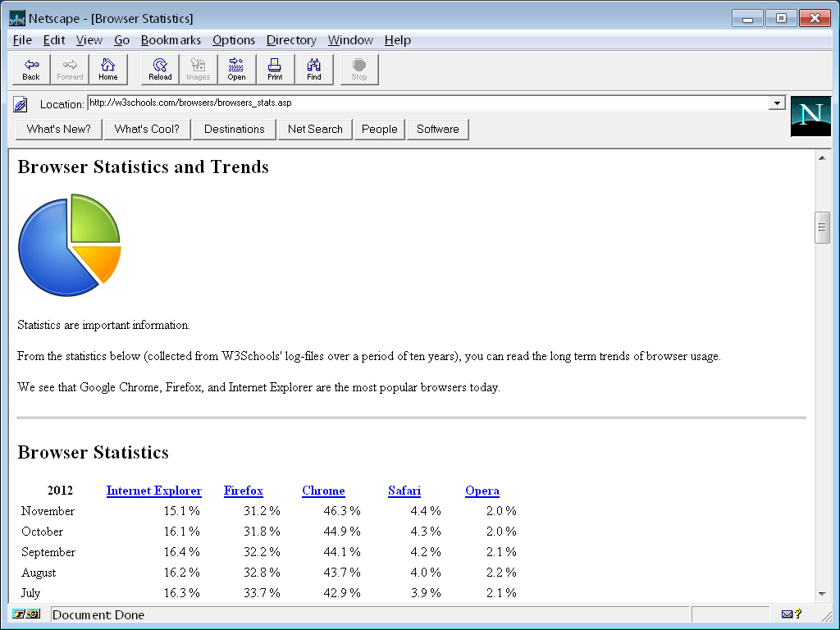Open Find with the binoculars icon
Viewport: 840px width, 630px height.
tap(314, 70)
